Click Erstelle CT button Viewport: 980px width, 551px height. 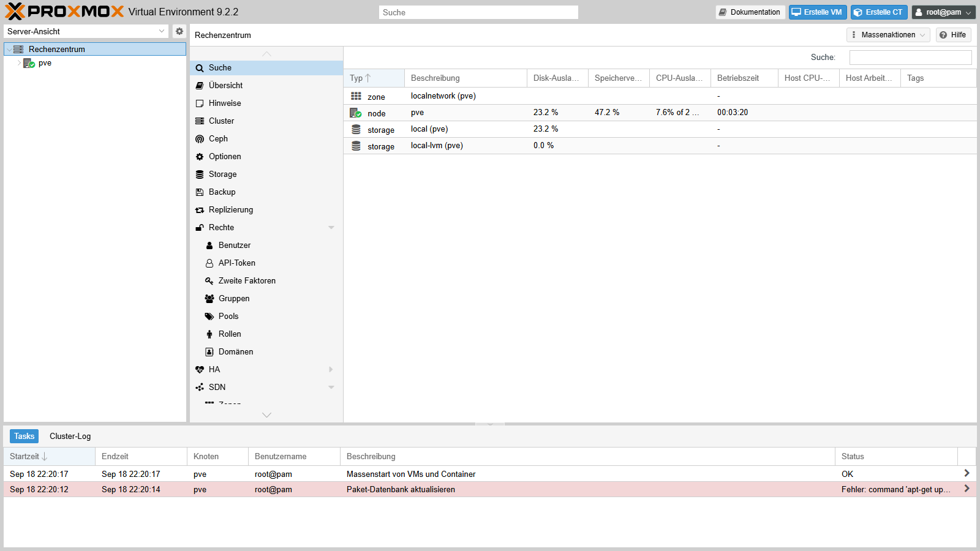point(879,12)
